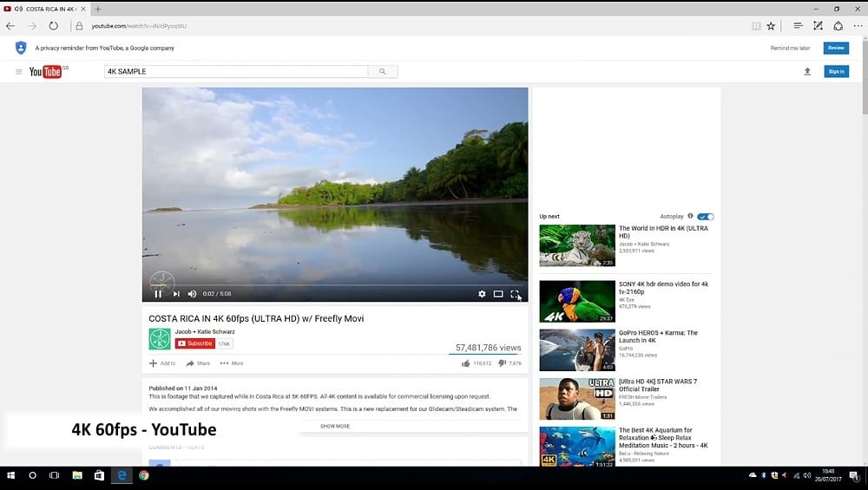
Task: Open GoPro HERO5 + Karma video thumbnail
Action: click(577, 350)
